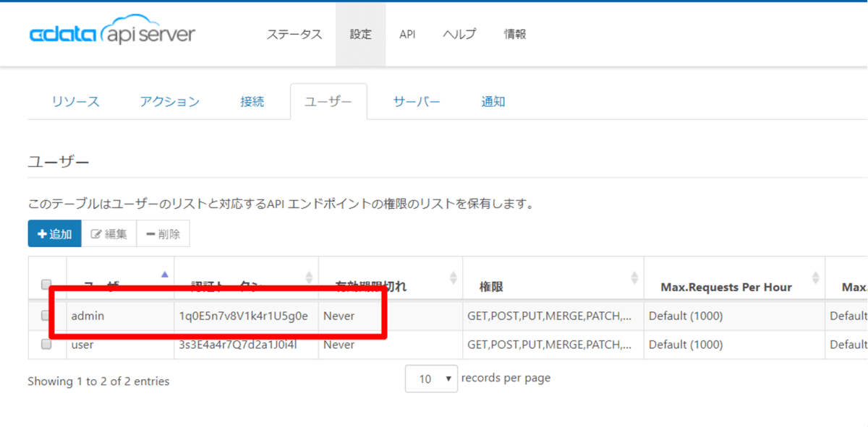Sort by the expiration column arrows
The image size is (868, 427).
pos(454,277)
